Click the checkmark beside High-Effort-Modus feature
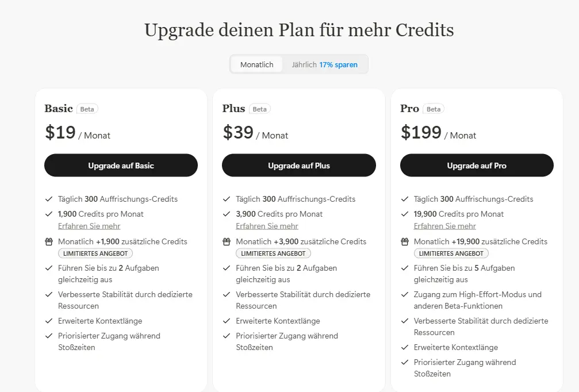579x392 pixels. tap(405, 294)
